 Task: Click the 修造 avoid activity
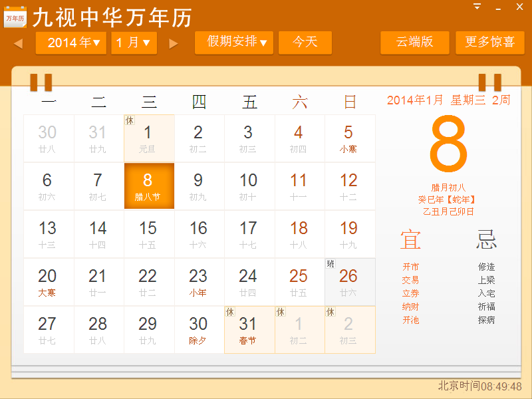pyautogui.click(x=486, y=267)
